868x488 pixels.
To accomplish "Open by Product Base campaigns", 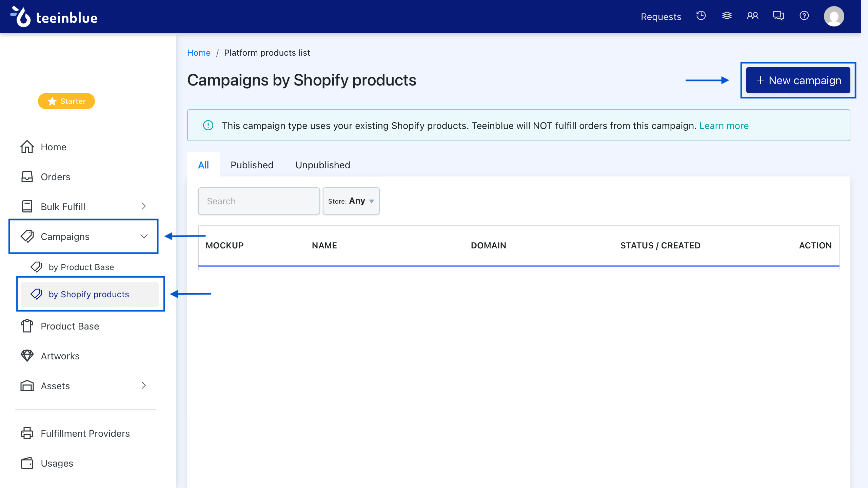I will point(81,267).
